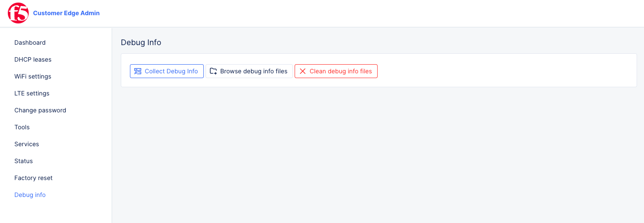This screenshot has height=223, width=644.
Task: Open LTE settings from the sidebar
Action: point(32,93)
